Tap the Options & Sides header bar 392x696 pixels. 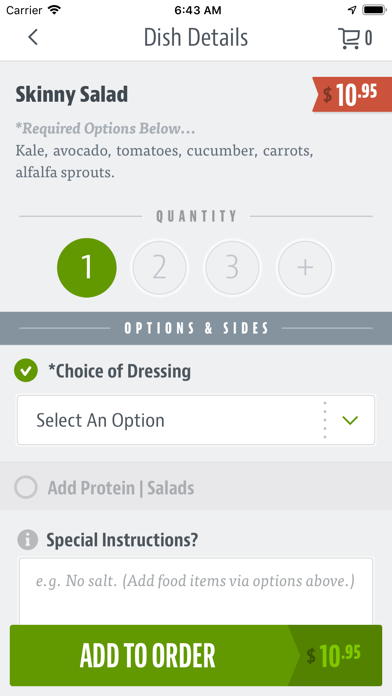[196, 328]
